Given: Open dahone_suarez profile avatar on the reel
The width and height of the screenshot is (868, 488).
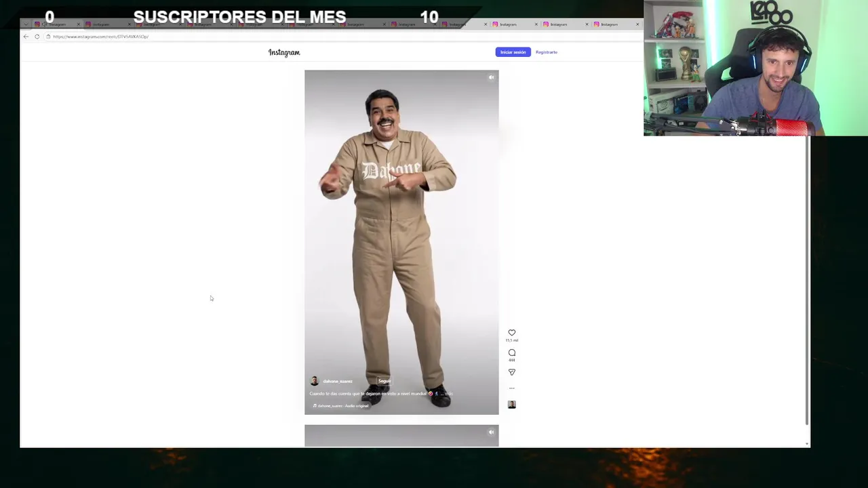Looking at the screenshot, I should click(314, 381).
